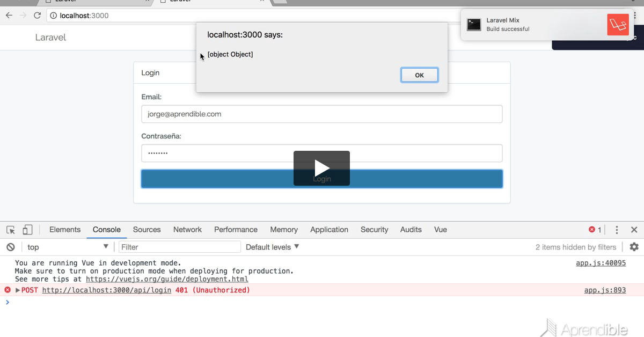Toggle the device toolbar icon in DevTools
This screenshot has height=337, width=644.
(x=27, y=230)
